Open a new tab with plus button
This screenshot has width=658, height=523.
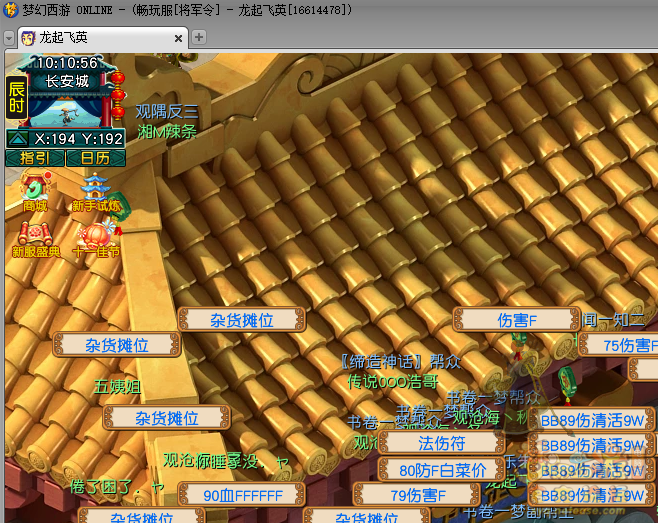199,37
